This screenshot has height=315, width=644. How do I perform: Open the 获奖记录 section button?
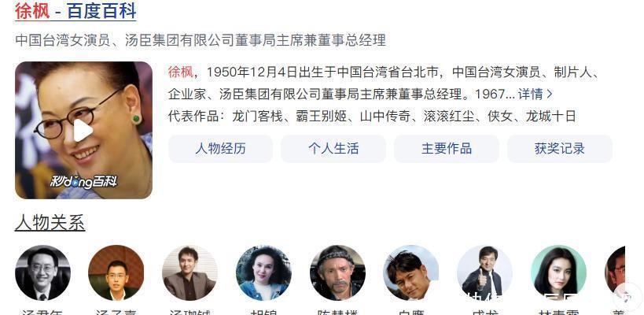pyautogui.click(x=559, y=149)
